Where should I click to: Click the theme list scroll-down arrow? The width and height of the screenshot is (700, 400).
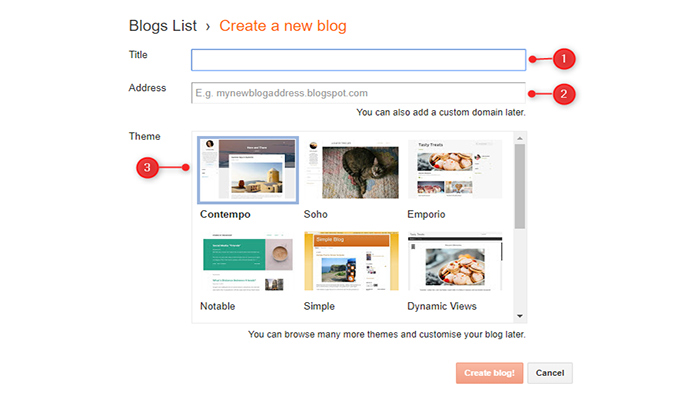coord(519,315)
